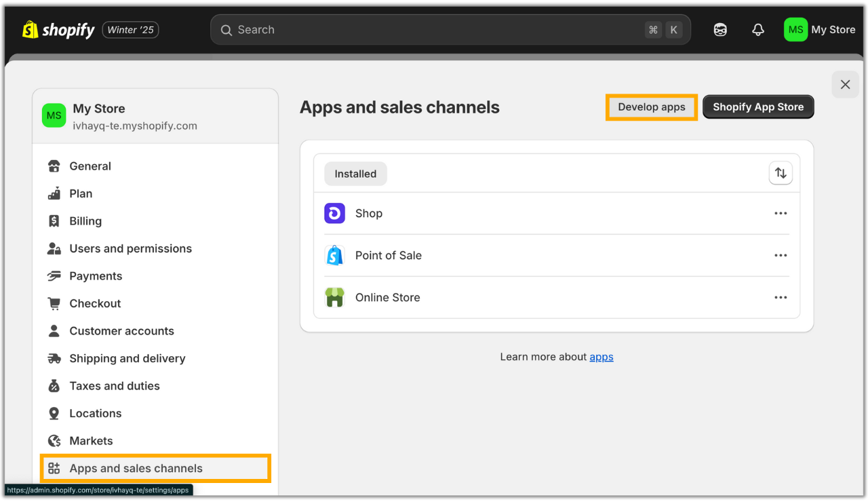Close the settings panel

(x=845, y=85)
